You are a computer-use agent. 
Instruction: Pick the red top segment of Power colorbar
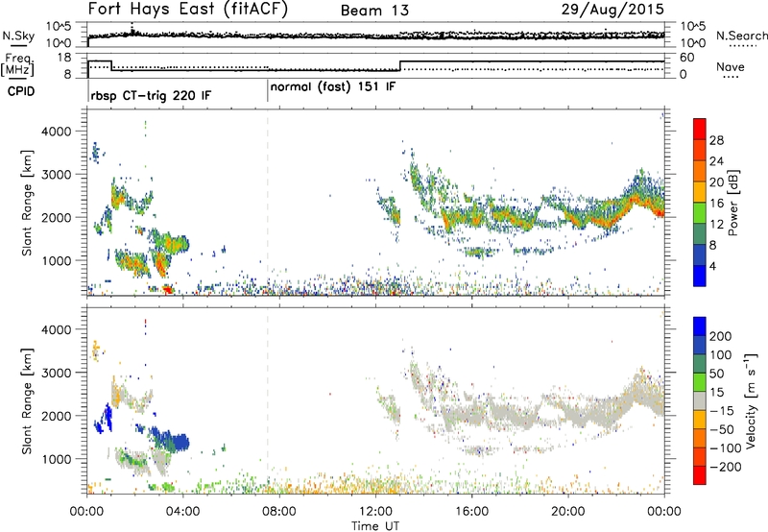click(x=700, y=130)
